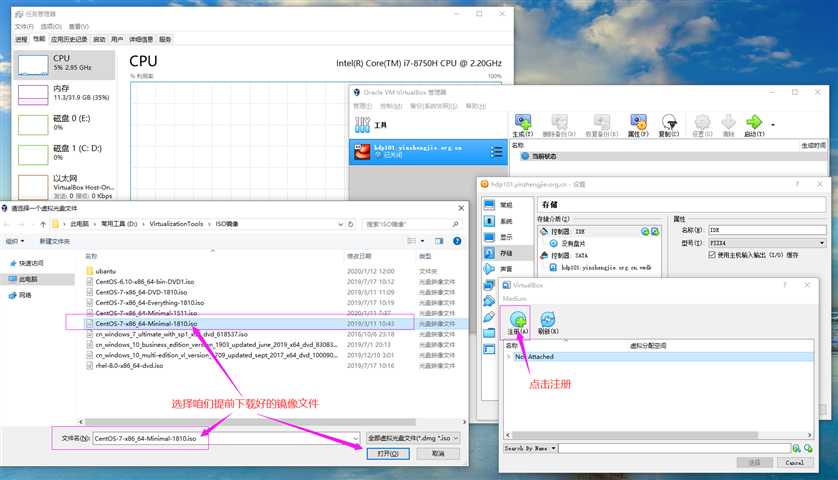Open the hdp101 VM list menu icon
Image resolution: width=838 pixels, height=480 pixels.
point(496,152)
